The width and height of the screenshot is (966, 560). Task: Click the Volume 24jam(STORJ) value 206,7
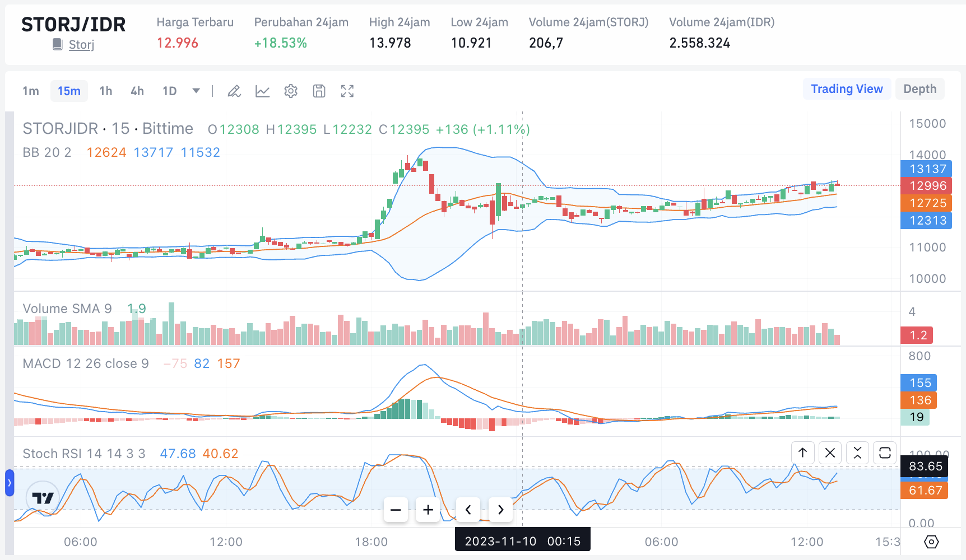[546, 43]
